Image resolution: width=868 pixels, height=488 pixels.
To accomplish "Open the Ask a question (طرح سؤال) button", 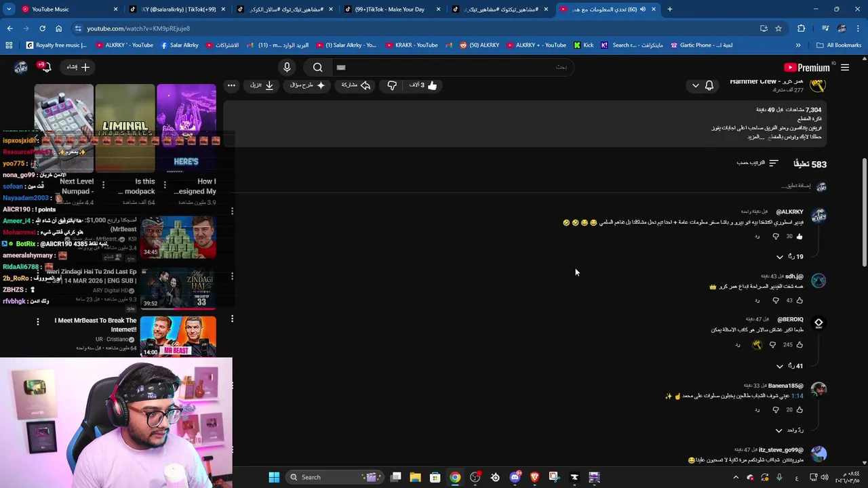I will [x=307, y=85].
